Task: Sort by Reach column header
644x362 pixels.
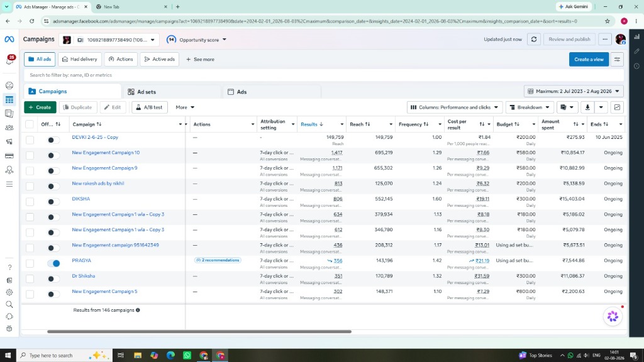Action: pyautogui.click(x=360, y=124)
